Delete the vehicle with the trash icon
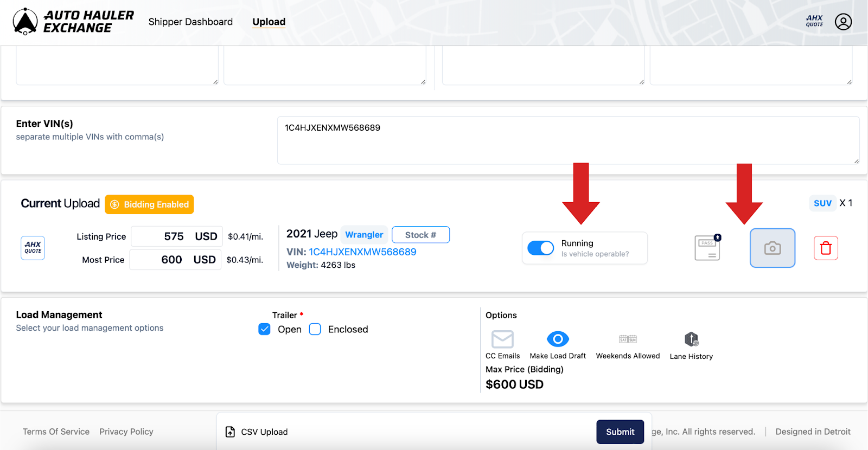 coord(826,248)
